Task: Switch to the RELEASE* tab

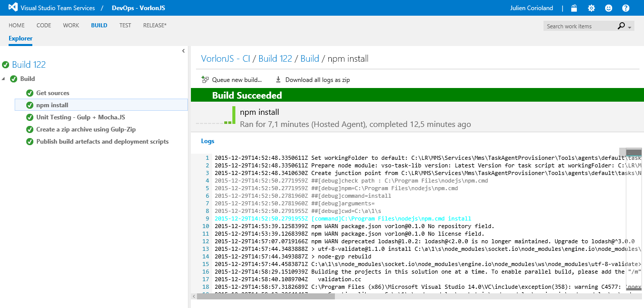Action: point(154,25)
